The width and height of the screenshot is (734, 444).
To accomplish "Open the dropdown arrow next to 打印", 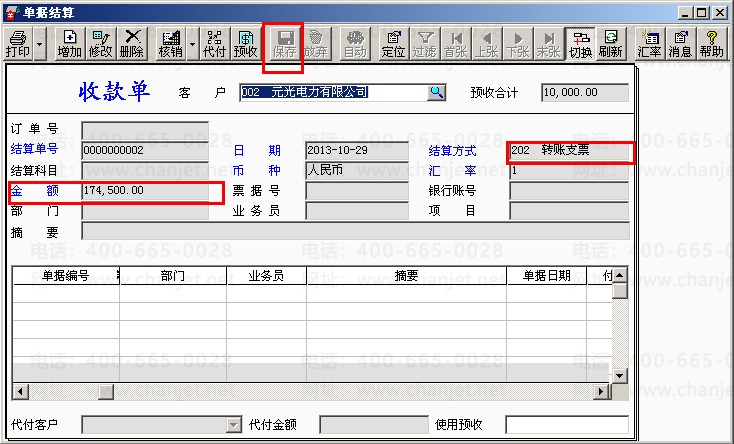I will [40, 44].
